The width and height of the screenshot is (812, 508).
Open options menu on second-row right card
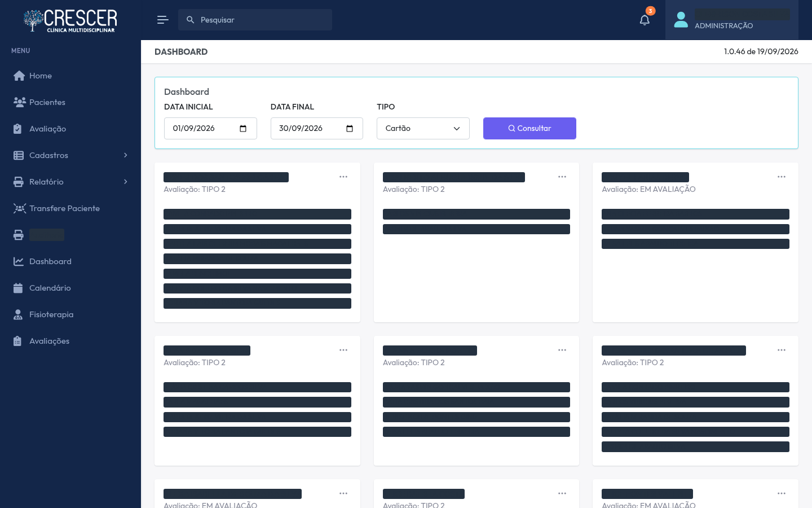point(782,350)
